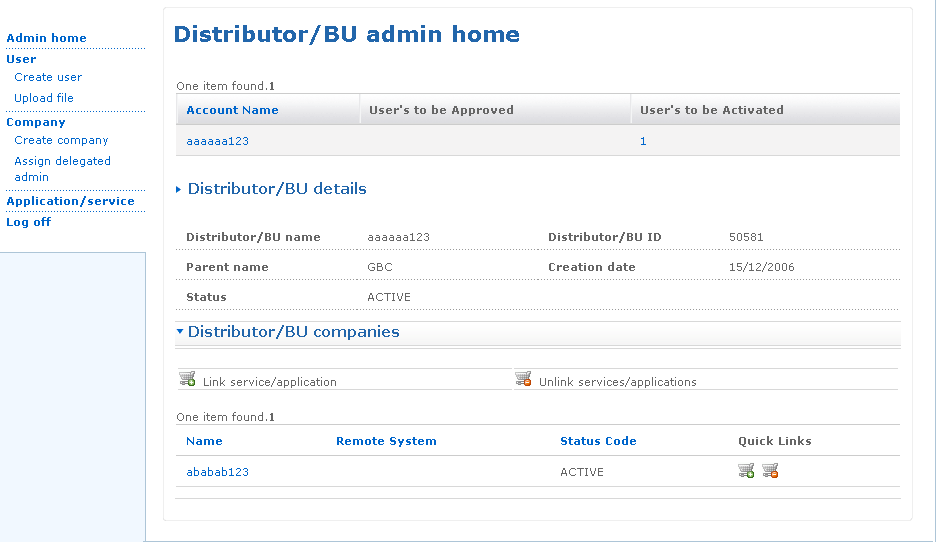Click the Creation date value 15/12/2006
This screenshot has height=542, width=936.
(762, 267)
